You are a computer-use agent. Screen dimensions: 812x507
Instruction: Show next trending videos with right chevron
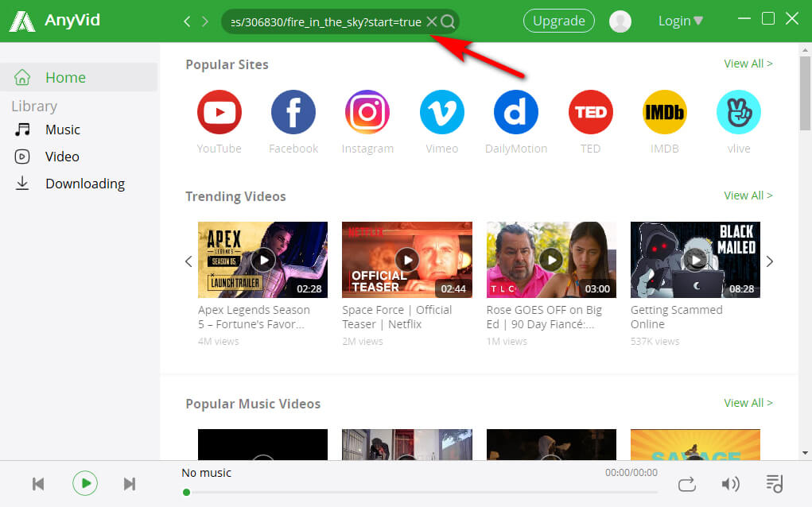click(770, 261)
